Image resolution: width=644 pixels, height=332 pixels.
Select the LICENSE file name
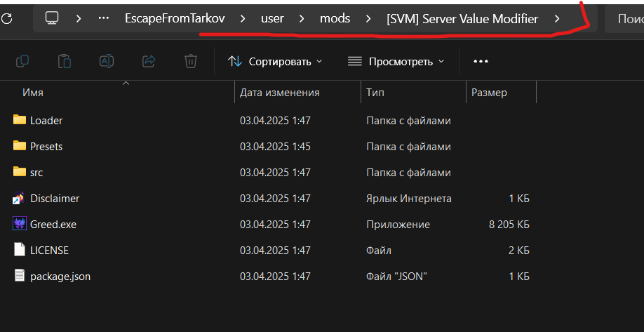49,251
